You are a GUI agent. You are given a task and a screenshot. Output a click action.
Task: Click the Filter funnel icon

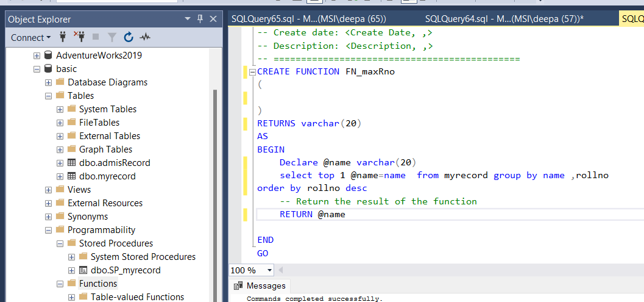tap(112, 37)
